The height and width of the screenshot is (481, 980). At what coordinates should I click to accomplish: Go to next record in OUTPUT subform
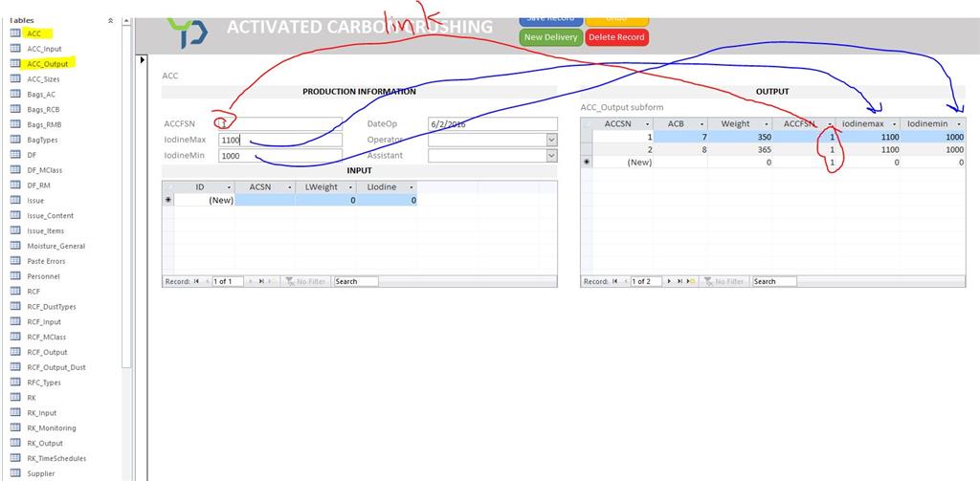tap(670, 282)
